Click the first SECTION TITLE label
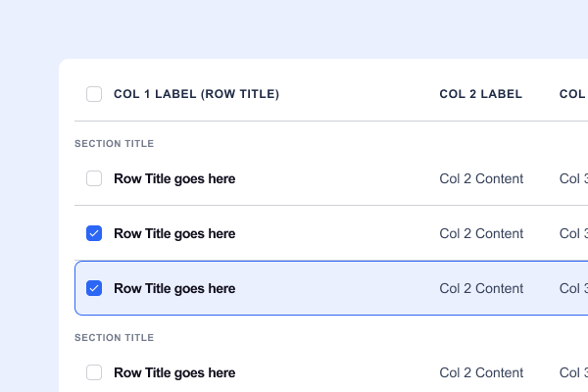This screenshot has width=588, height=392. tap(114, 144)
